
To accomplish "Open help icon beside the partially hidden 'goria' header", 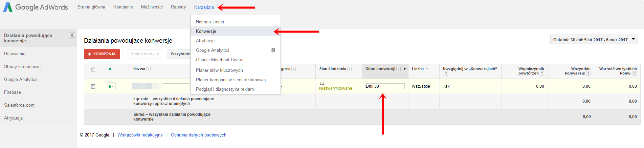I will [x=294, y=69].
